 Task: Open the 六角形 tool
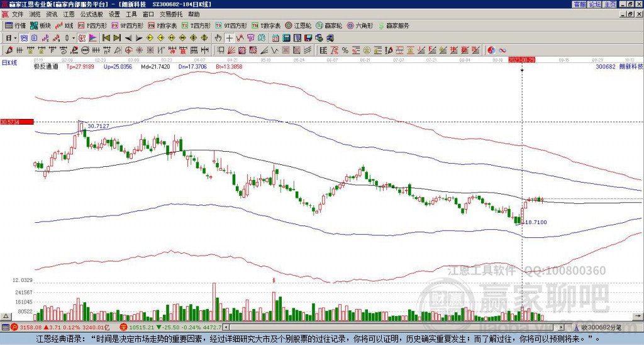pos(360,25)
